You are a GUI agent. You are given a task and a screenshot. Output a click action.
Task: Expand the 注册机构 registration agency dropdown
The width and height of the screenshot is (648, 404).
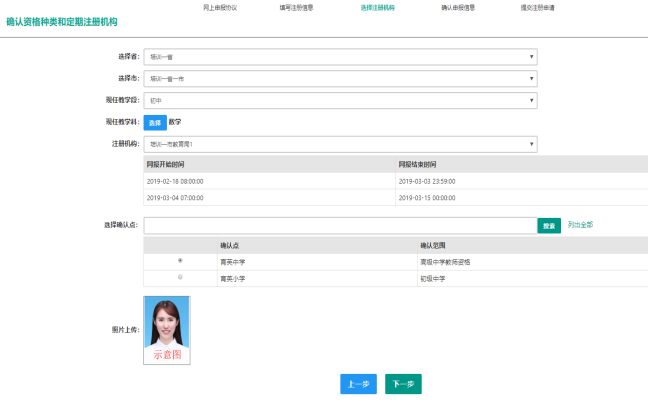[340, 143]
